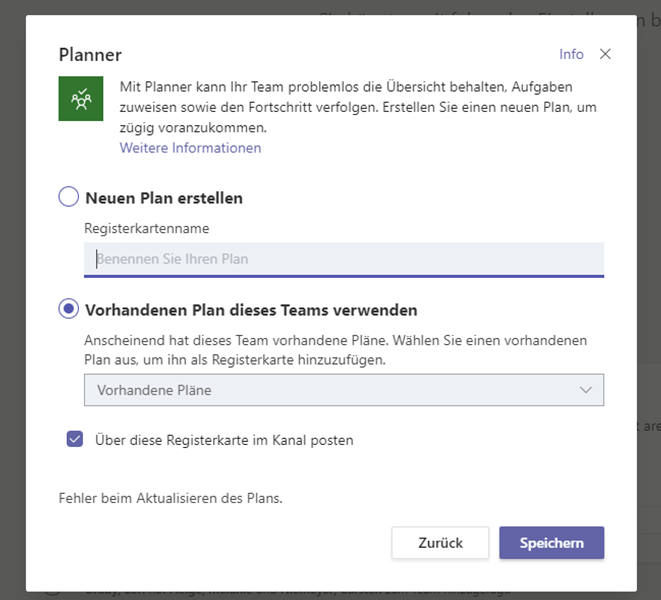The width and height of the screenshot is (661, 600).
Task: Select the Neuen Plan erstellen radio button
Action: pos(69,196)
